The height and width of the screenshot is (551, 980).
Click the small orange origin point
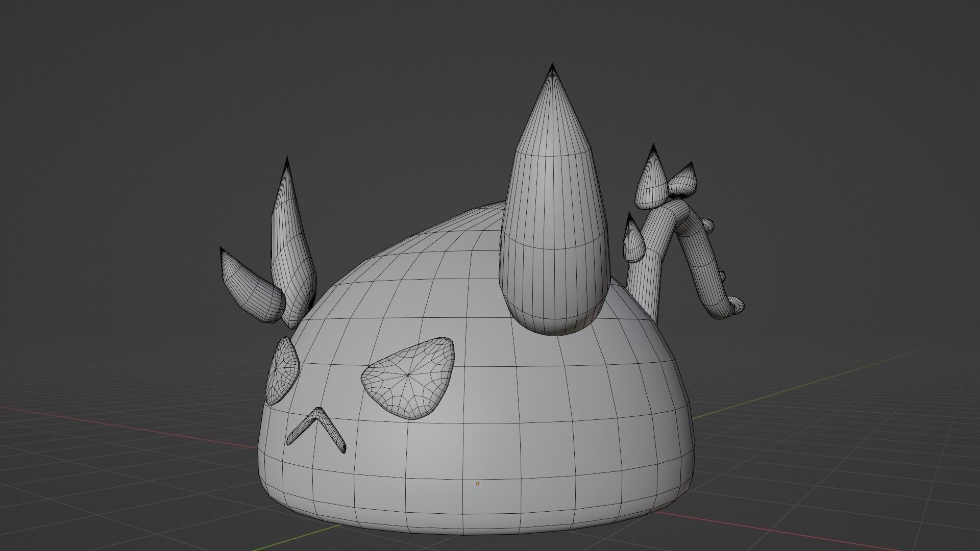tap(478, 483)
